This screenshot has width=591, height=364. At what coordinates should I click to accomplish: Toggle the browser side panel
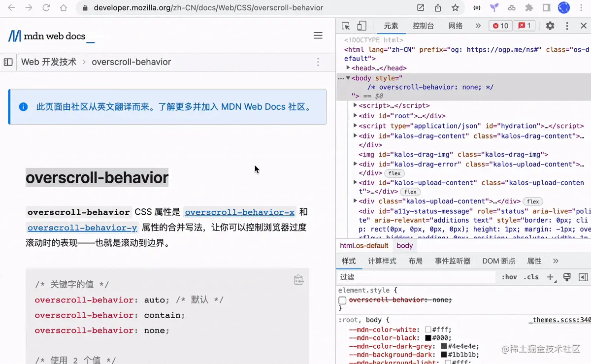tap(546, 8)
